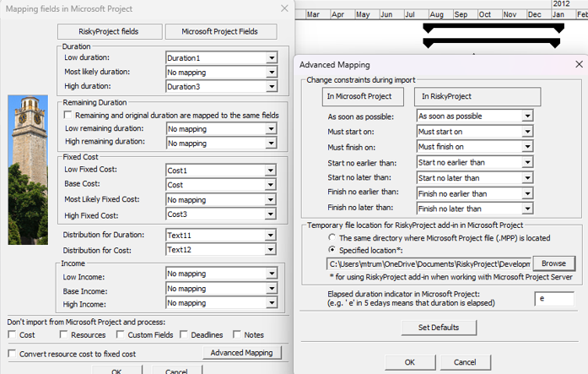Close the Mapping fields in Microsoft Project dialog
Screen dimensions: 588x374
(x=284, y=8)
